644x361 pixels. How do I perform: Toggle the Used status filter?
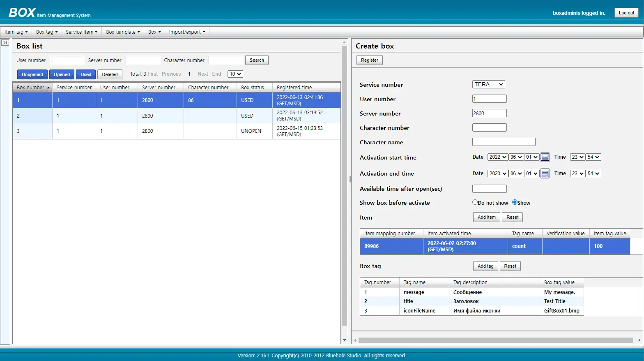pos(86,74)
